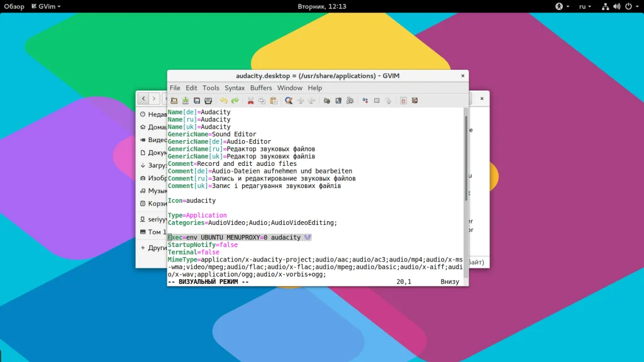Click the Help icon in GVim toolbar
Viewport: 644px width, 362px height.
(403, 101)
